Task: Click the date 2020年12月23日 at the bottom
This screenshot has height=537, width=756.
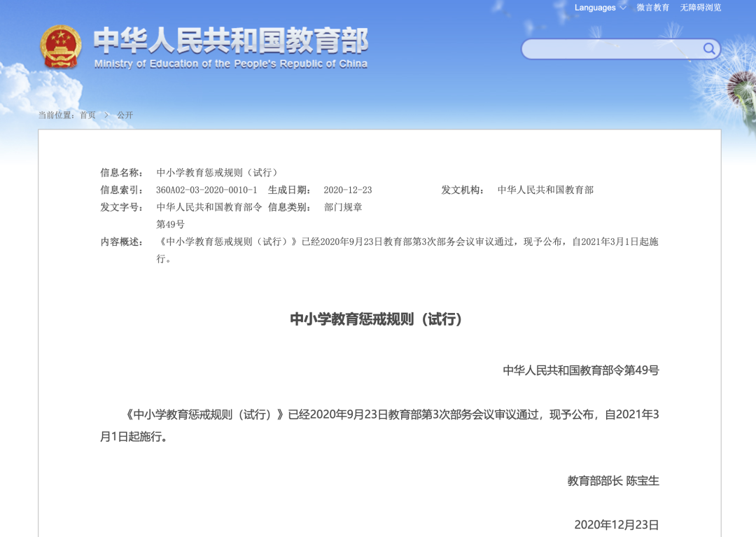Action: (616, 524)
